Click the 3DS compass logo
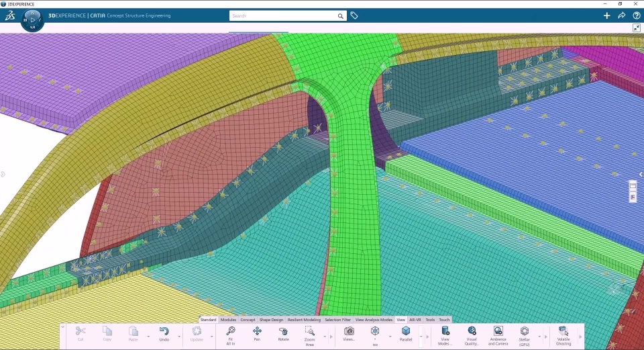The height and width of the screenshot is (350, 644). [10, 15]
